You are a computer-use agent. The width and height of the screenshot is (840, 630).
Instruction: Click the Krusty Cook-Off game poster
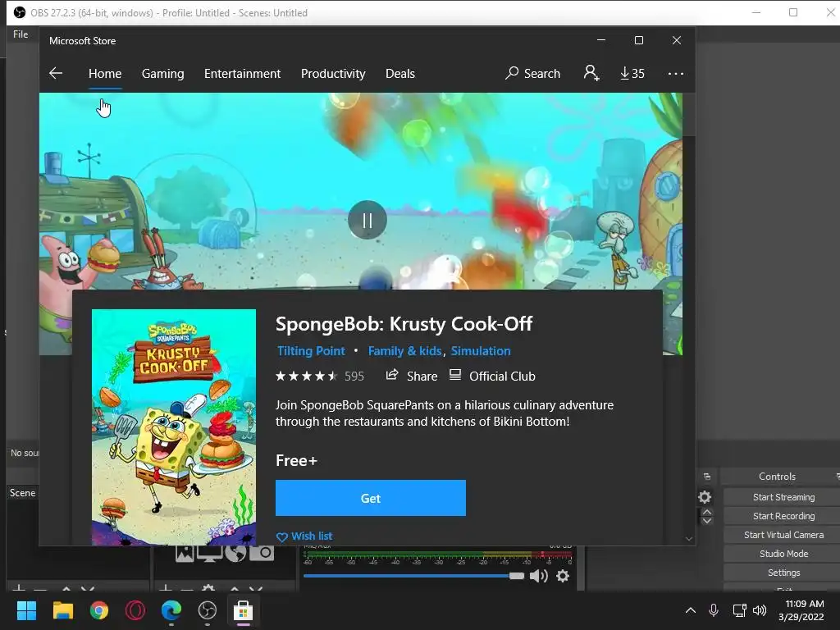pos(174,427)
